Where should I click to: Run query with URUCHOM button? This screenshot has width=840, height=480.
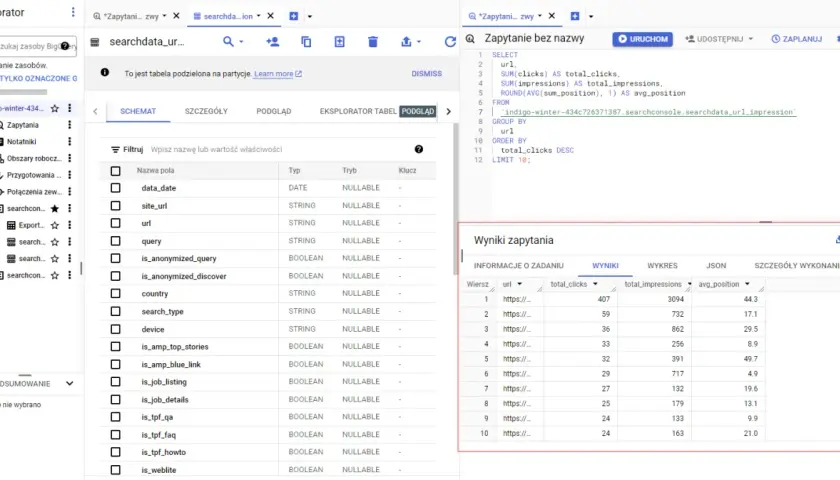(x=643, y=39)
